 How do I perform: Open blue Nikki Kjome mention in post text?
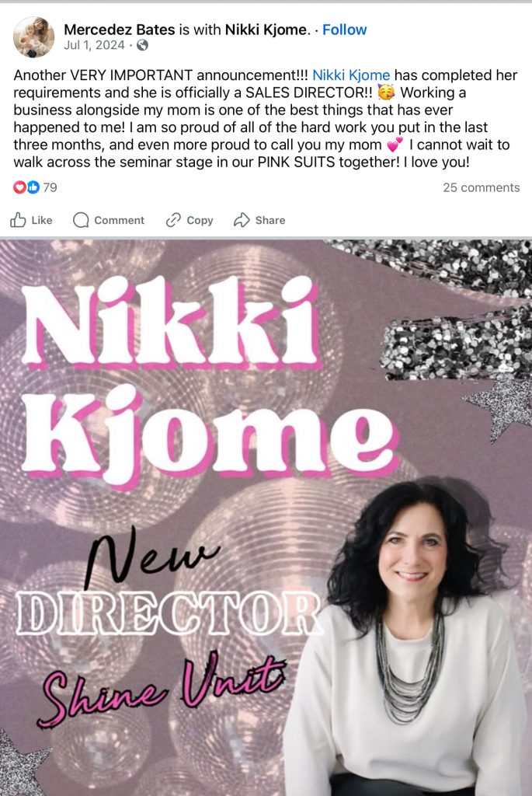(x=351, y=75)
